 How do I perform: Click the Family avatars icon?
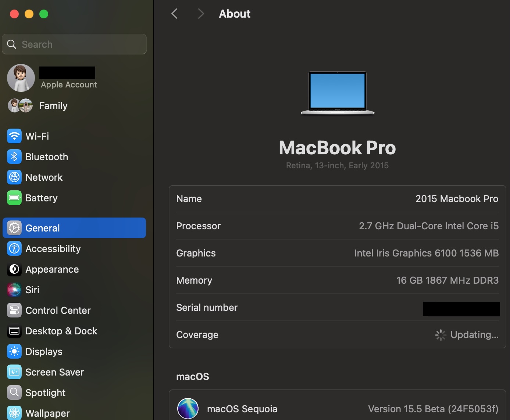[20, 105]
